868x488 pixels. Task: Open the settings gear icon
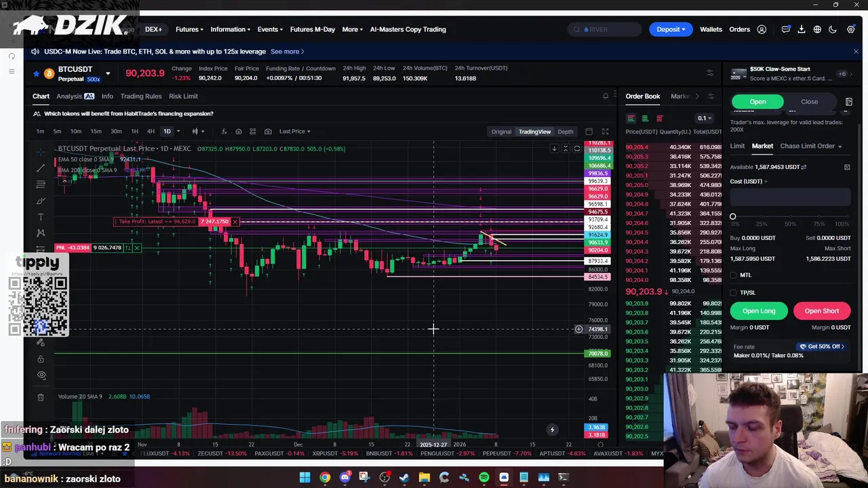[850, 29]
